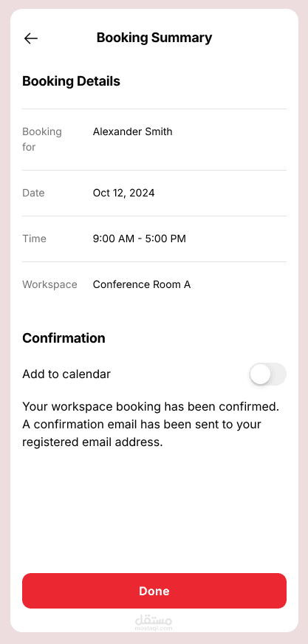Click the Date row label

pos(33,193)
